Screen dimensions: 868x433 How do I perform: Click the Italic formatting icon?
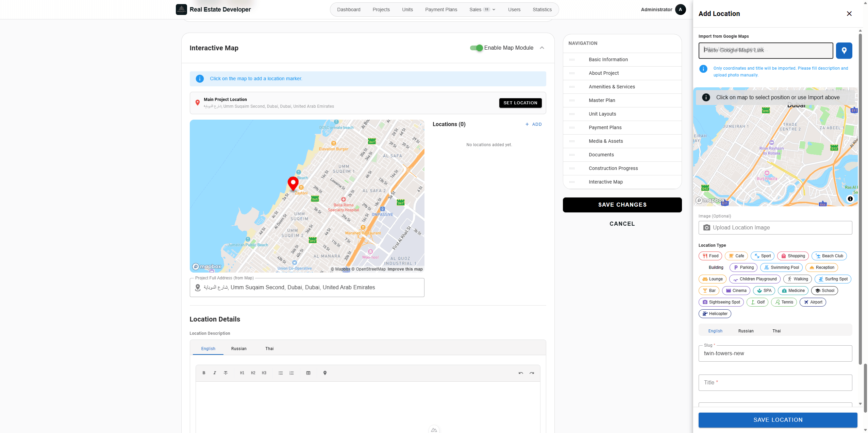click(215, 373)
